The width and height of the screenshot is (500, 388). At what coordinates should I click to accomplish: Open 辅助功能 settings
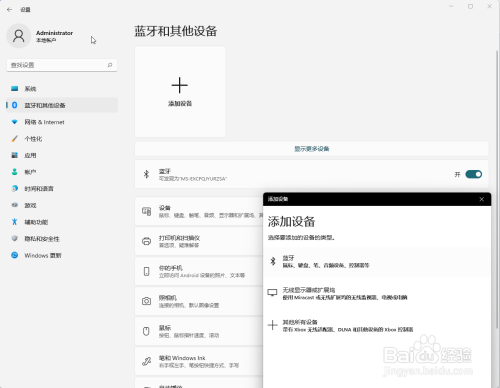click(x=62, y=222)
